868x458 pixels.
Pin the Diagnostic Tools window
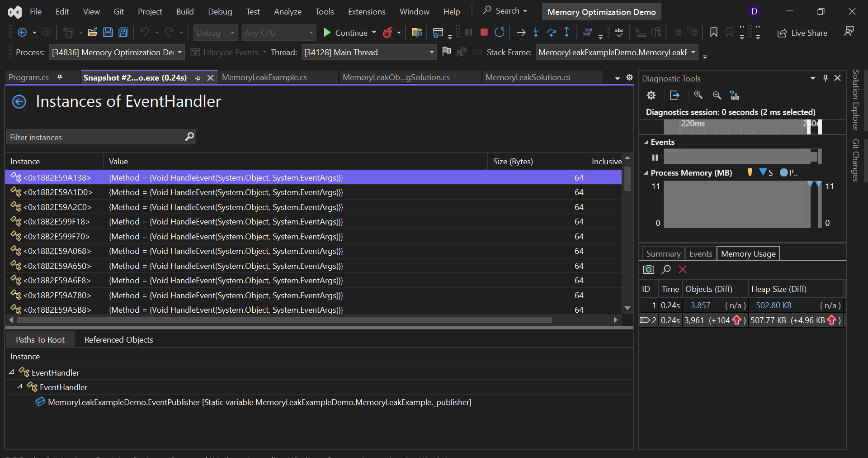[x=825, y=78]
